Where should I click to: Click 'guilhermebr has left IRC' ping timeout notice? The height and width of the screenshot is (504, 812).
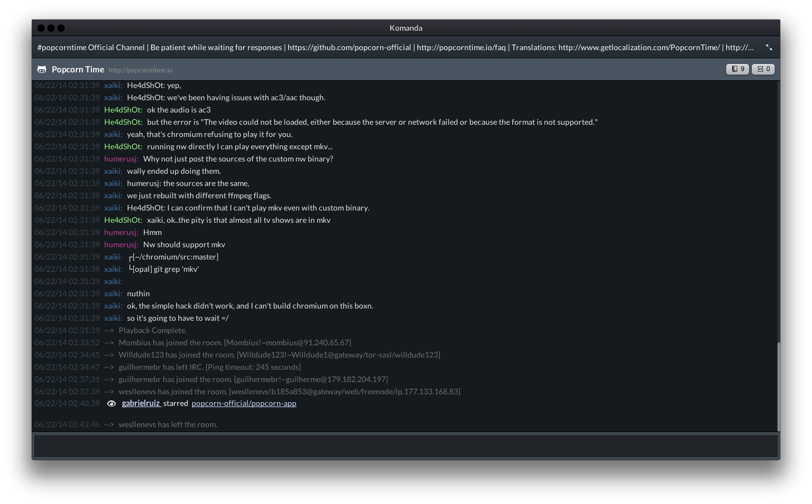pos(210,367)
